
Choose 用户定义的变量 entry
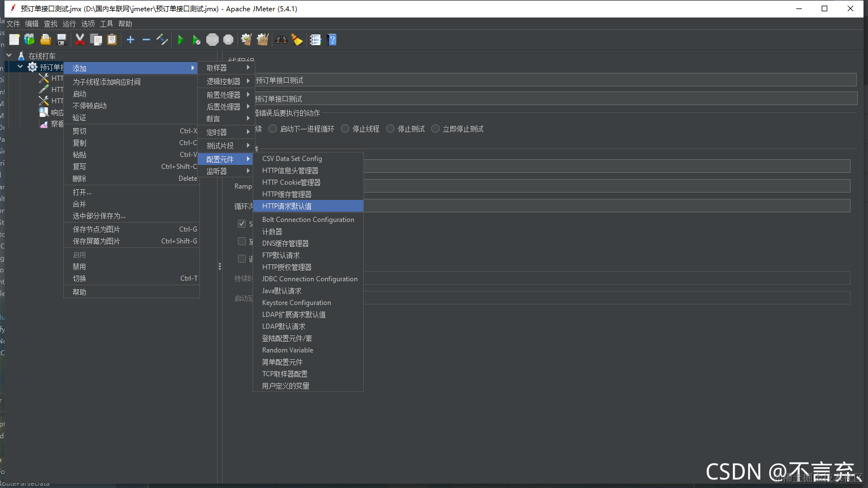[x=308, y=386]
